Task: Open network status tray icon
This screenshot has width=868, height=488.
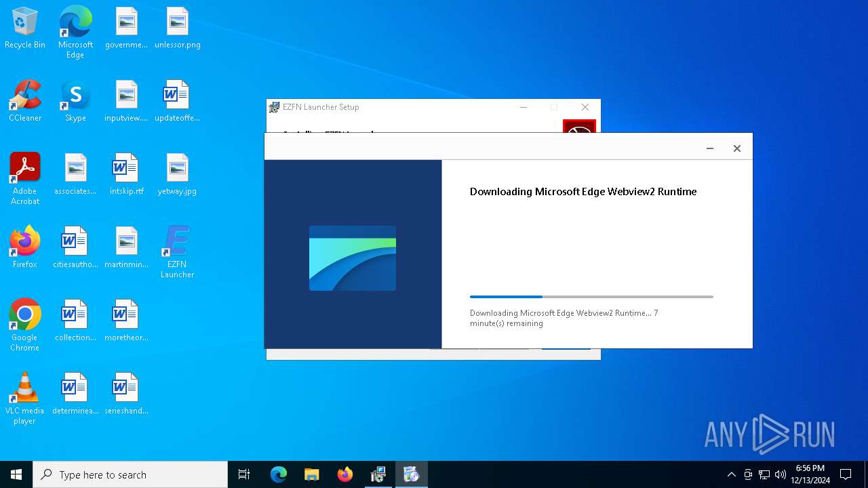Action: click(x=764, y=474)
